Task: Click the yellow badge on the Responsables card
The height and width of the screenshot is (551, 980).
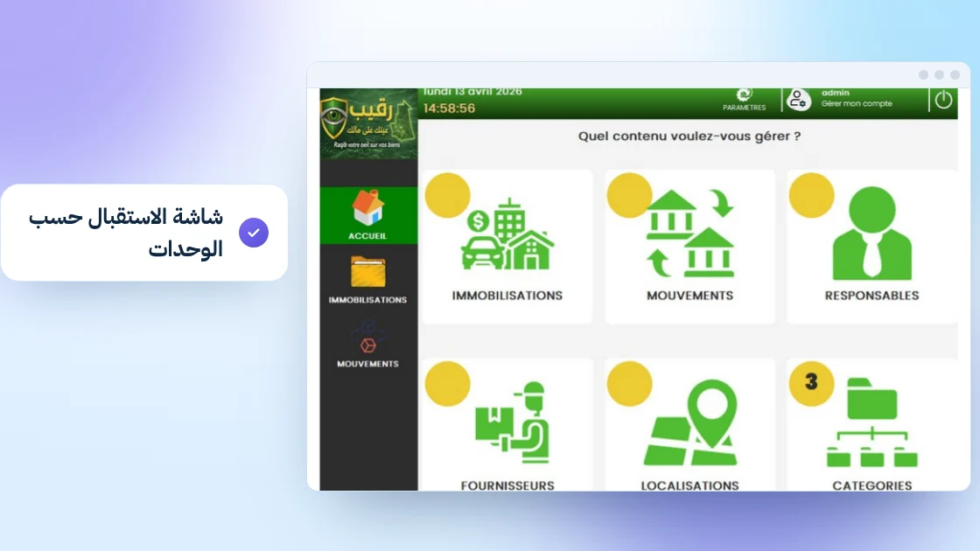Action: tap(811, 196)
